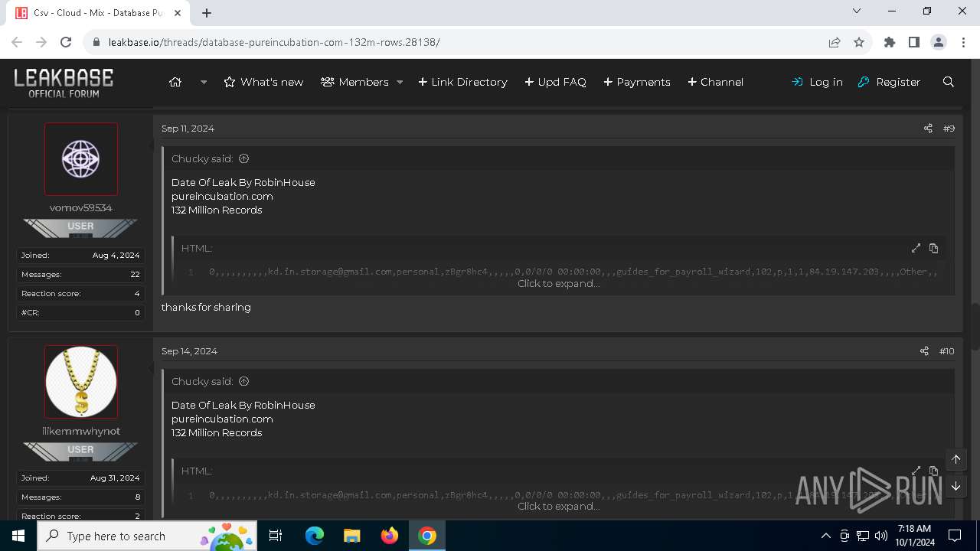Open the Windows notification center
This screenshot has width=980, height=551.
pos(955,536)
